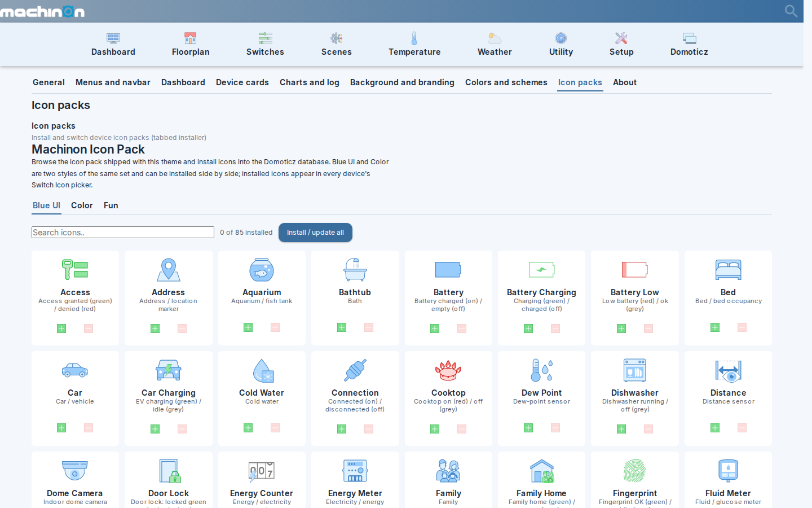Open the About tab
This screenshot has height=508, width=812.
click(625, 82)
